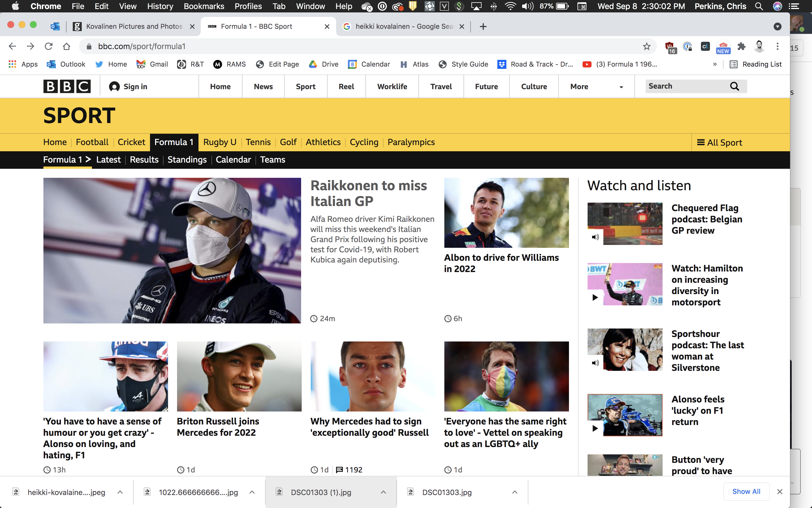Reload the BBC Sport page
Image resolution: width=812 pixels, height=508 pixels.
49,46
